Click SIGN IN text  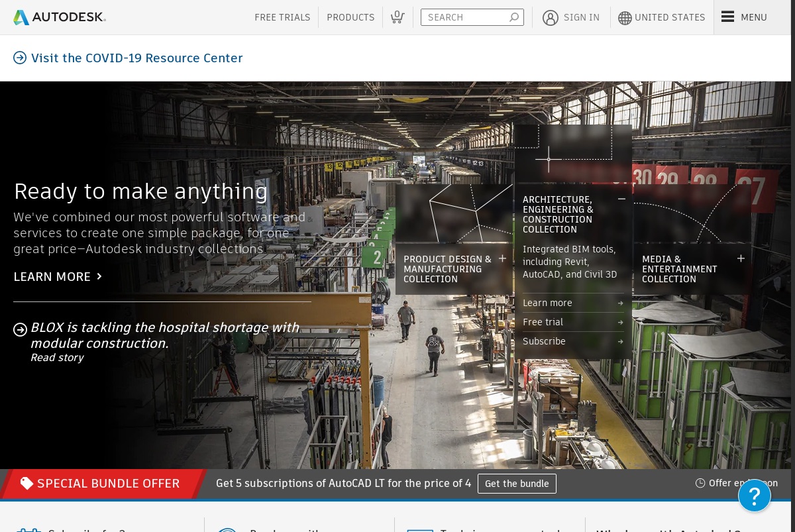[582, 17]
